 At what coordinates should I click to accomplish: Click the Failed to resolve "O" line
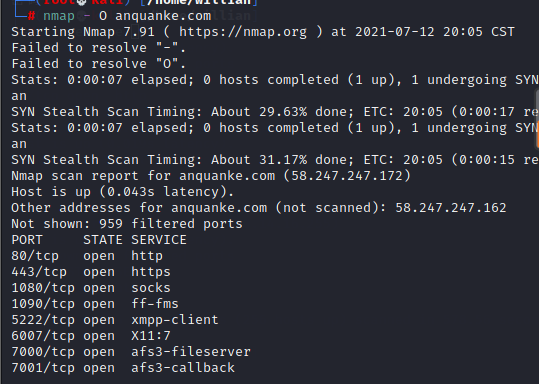point(99,64)
